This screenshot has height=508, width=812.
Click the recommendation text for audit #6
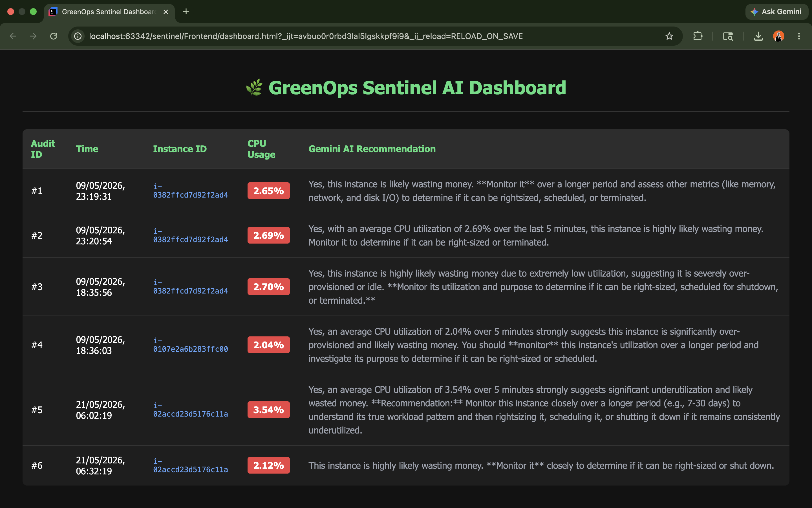(x=541, y=465)
